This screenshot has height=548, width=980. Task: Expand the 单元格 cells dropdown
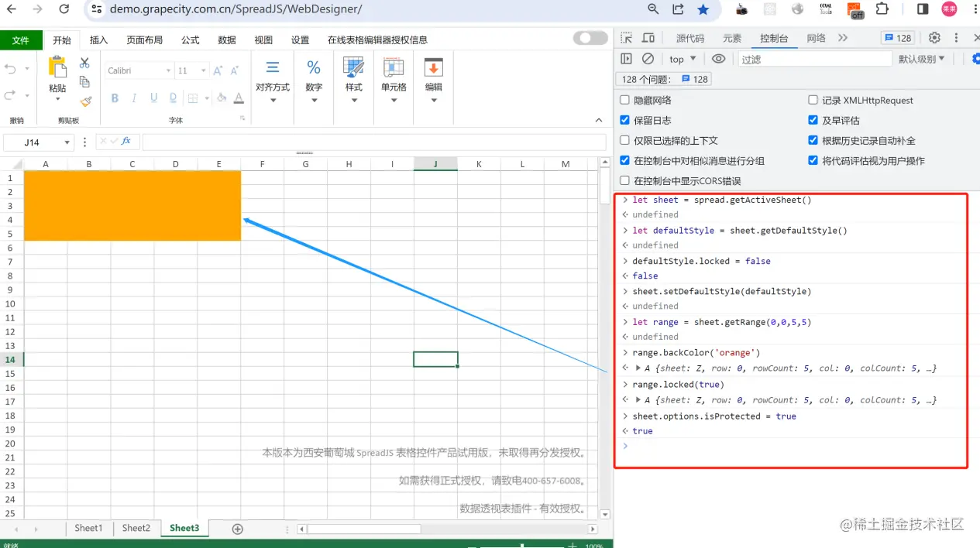pyautogui.click(x=394, y=99)
